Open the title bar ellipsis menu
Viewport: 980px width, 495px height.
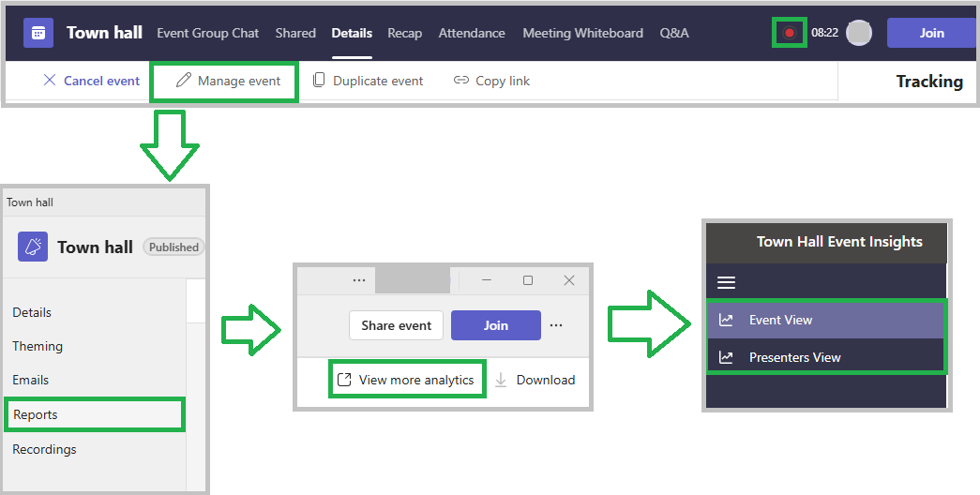click(x=359, y=280)
